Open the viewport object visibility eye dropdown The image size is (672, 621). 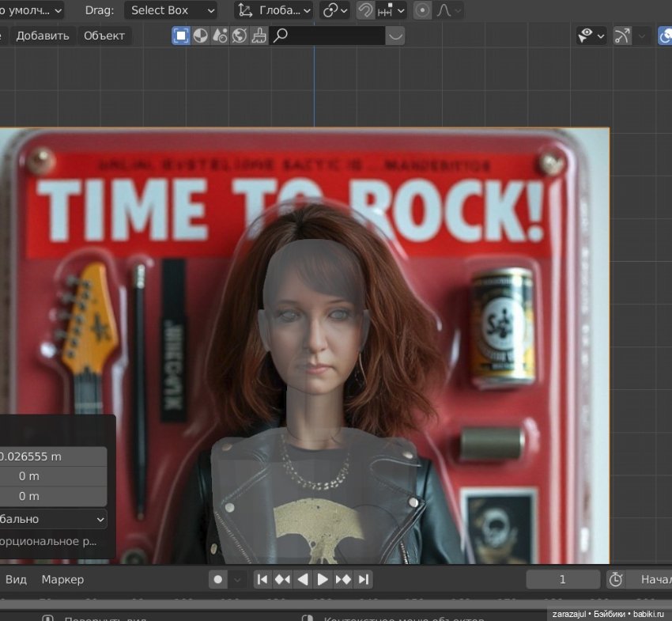pos(591,36)
